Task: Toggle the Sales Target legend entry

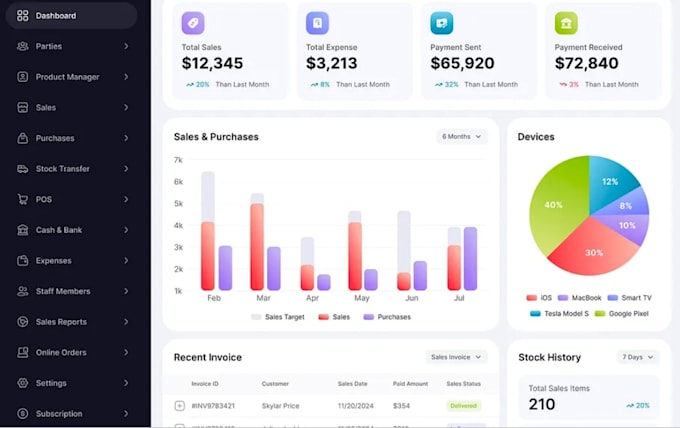Action: pyautogui.click(x=278, y=317)
